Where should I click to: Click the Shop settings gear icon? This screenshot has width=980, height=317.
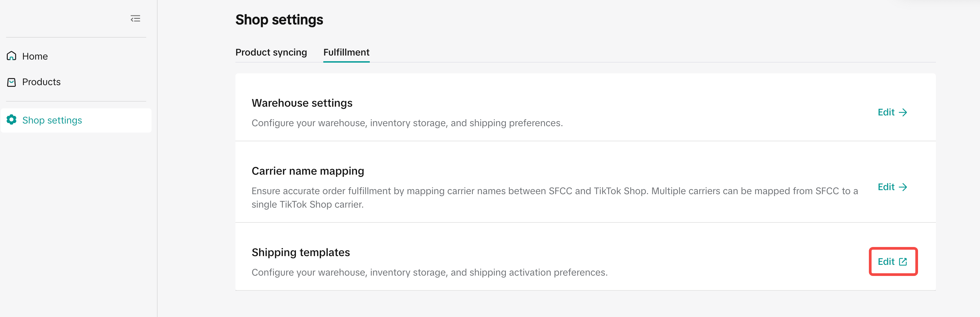(x=12, y=120)
